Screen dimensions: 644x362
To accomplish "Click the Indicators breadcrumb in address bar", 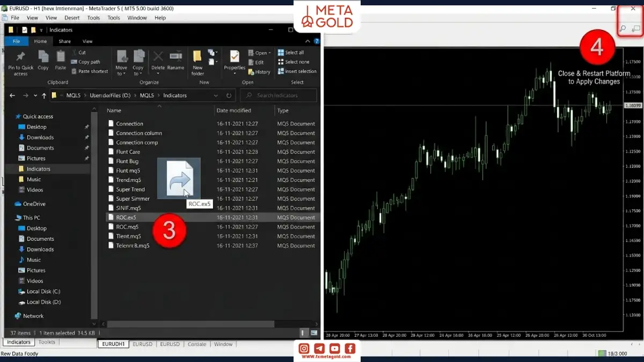I will pos(175,95).
